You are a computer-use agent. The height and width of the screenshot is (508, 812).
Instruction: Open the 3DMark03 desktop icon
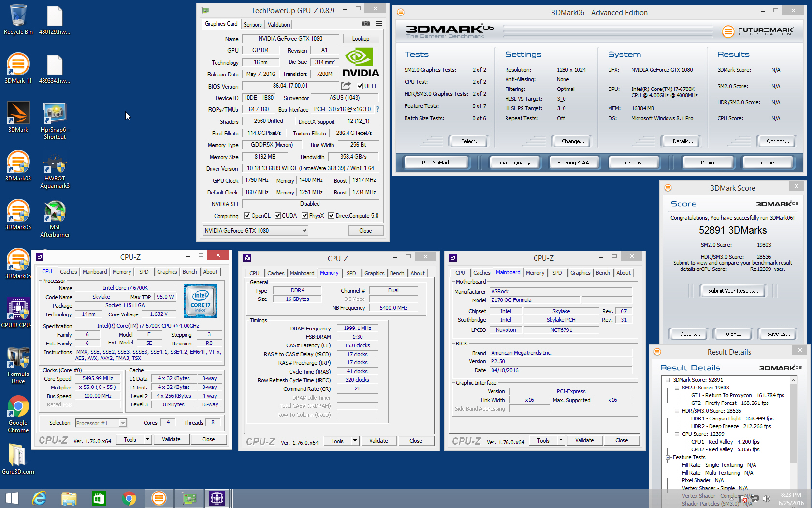(18, 166)
